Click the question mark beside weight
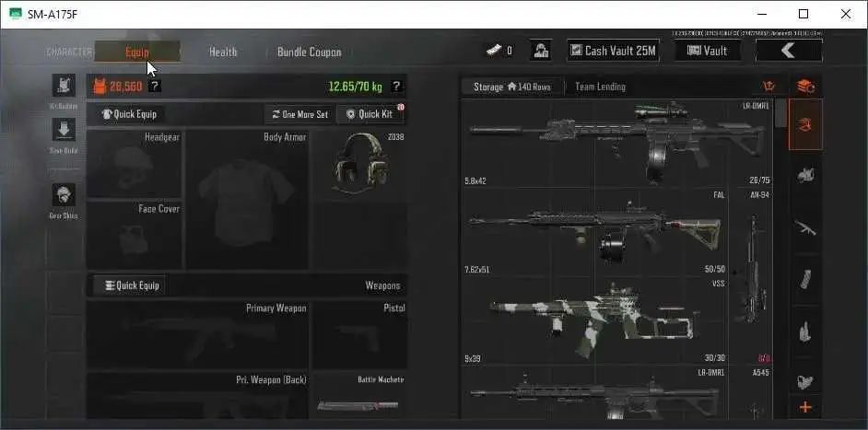 point(396,87)
